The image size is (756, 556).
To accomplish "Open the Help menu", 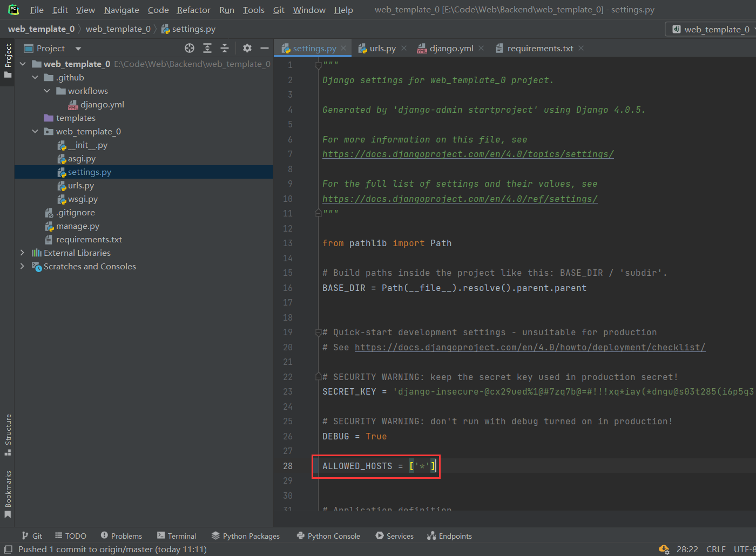I will (x=343, y=10).
